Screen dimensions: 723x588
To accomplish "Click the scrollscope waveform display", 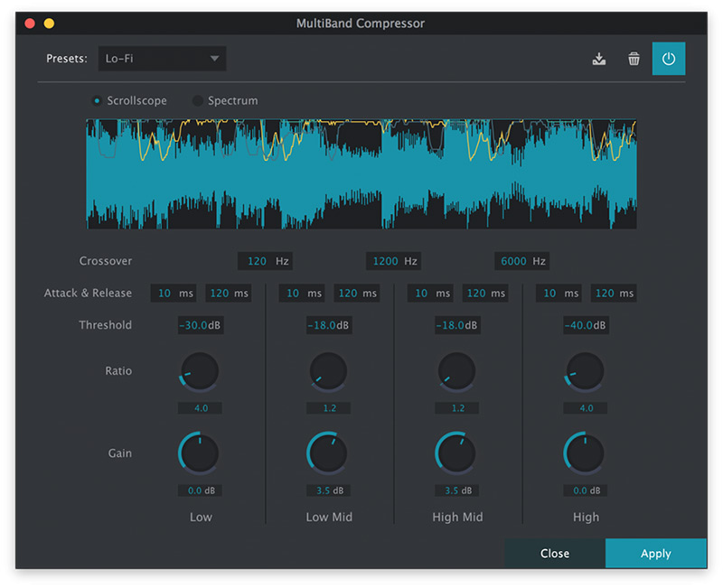I will pyautogui.click(x=361, y=173).
